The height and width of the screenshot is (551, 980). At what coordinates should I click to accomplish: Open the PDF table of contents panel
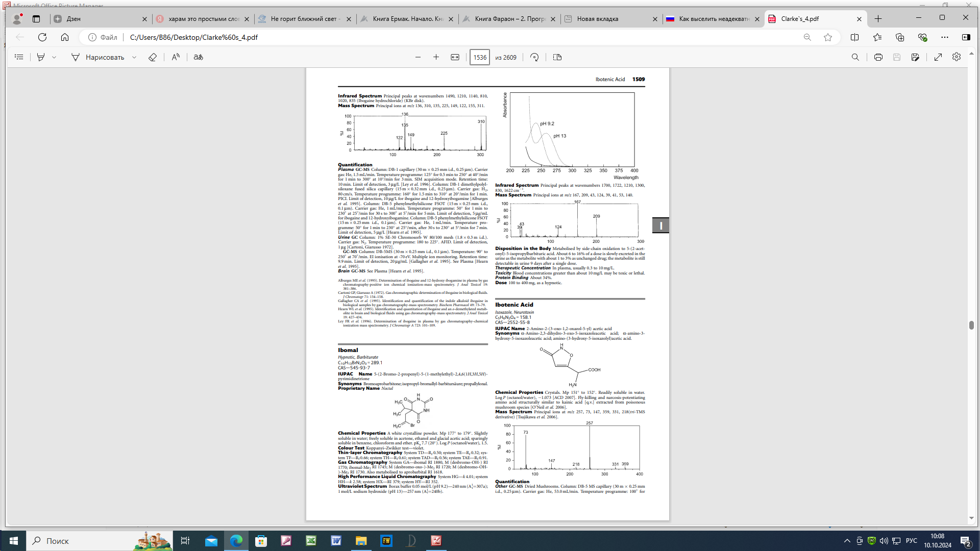(19, 57)
